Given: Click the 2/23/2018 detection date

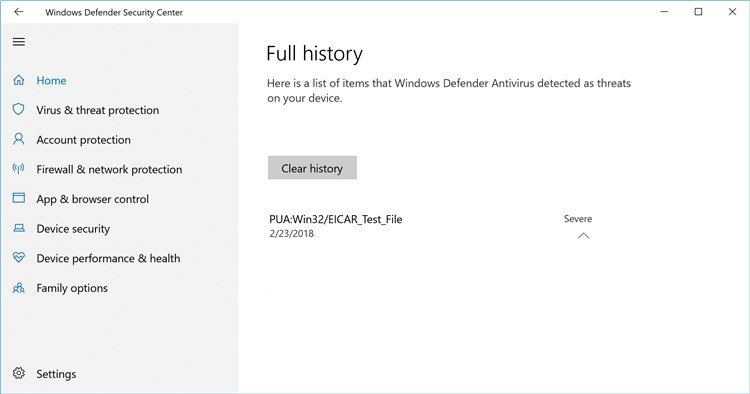Looking at the screenshot, I should pos(291,234).
